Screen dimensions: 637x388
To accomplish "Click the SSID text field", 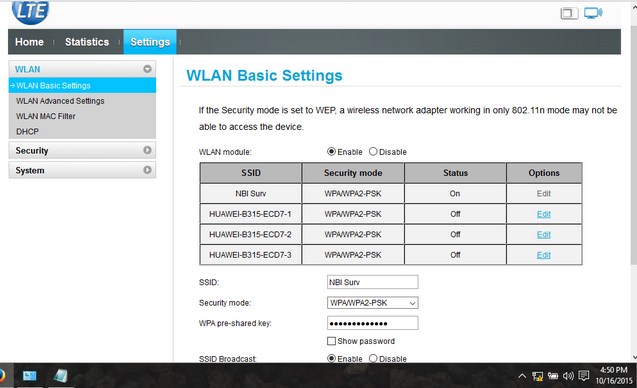I will coord(373,282).
